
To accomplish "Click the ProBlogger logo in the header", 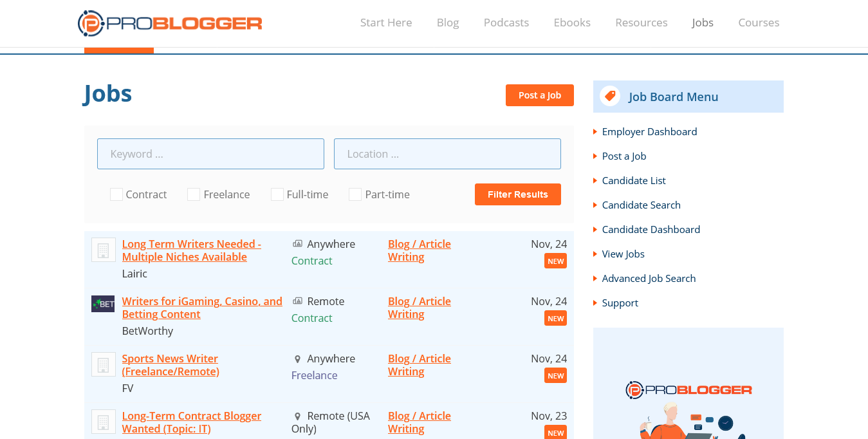I will point(170,23).
